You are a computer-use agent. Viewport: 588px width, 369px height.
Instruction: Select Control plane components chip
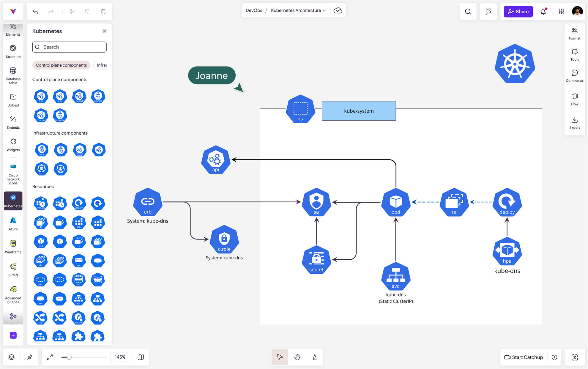[x=61, y=65]
